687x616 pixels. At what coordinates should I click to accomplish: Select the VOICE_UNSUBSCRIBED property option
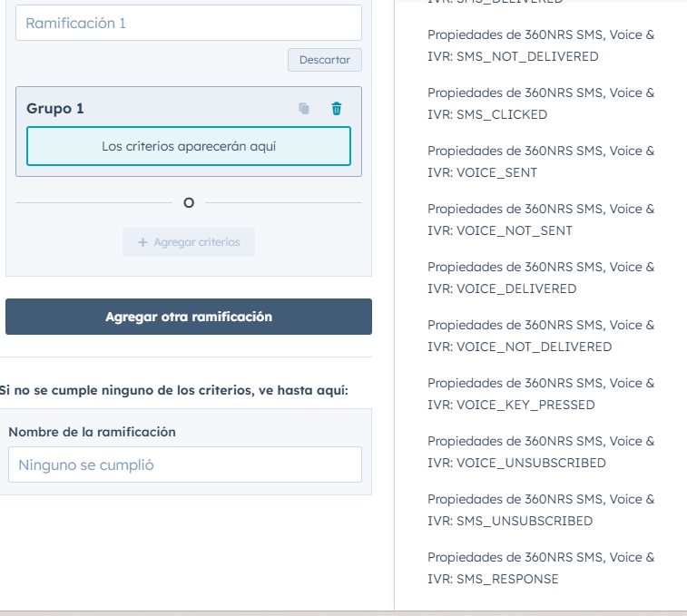coord(541,453)
